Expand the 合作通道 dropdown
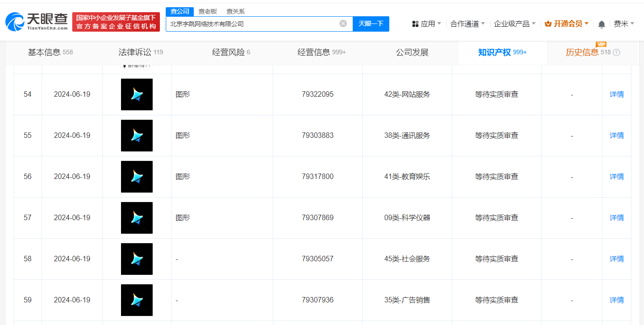The height and width of the screenshot is (325, 644). (x=466, y=23)
